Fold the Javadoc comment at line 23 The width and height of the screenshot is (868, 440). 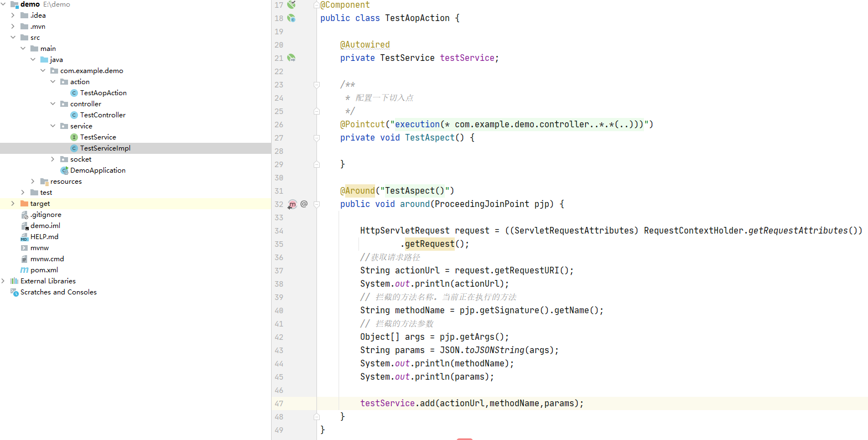316,85
